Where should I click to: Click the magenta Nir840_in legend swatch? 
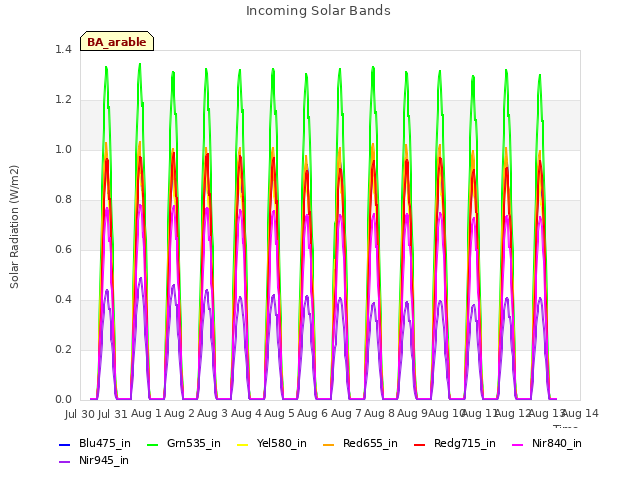518,444
